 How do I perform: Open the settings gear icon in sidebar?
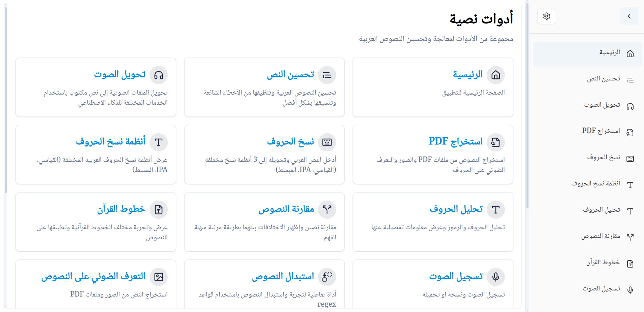(546, 16)
